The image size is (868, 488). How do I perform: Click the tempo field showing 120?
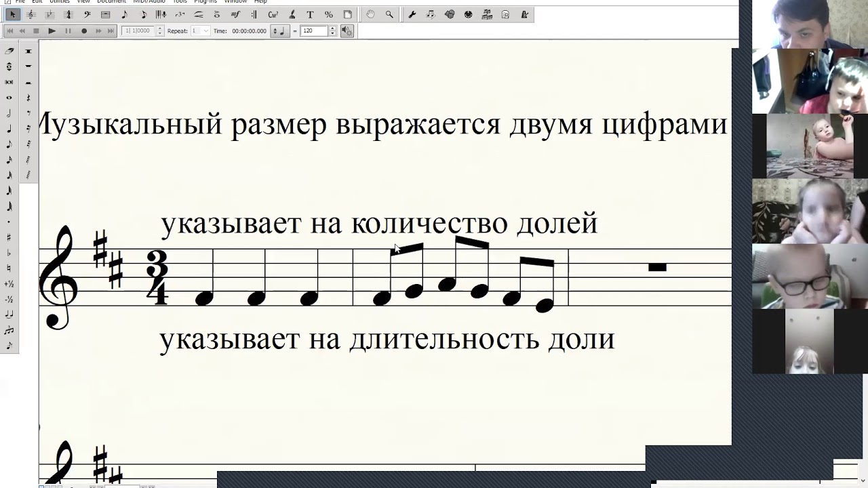coord(315,30)
